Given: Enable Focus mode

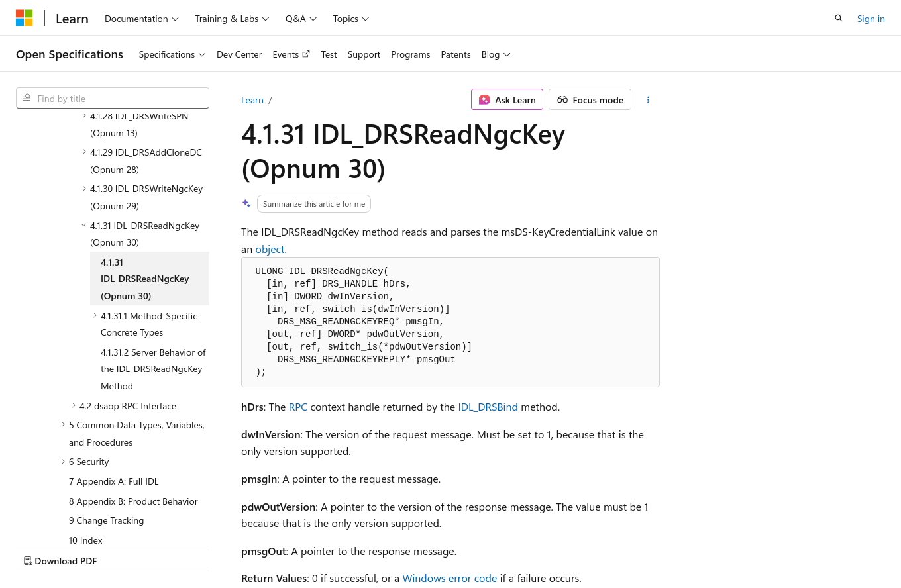Looking at the screenshot, I should tap(590, 100).
